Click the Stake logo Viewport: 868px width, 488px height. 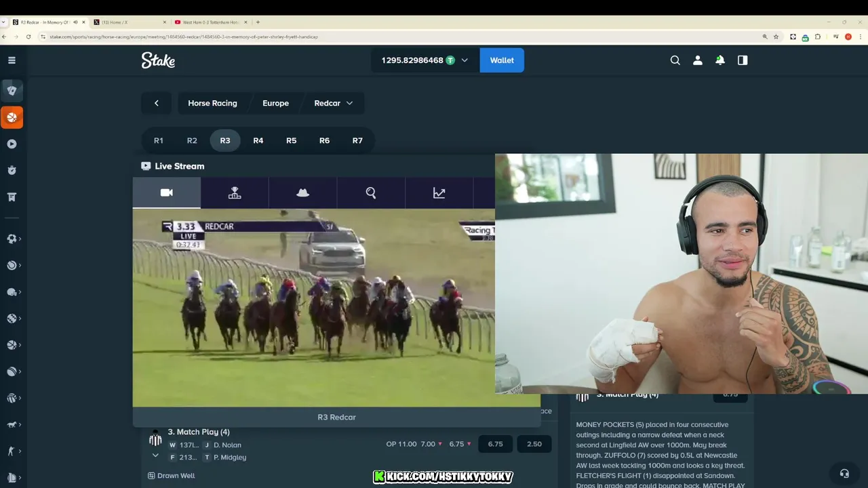click(x=158, y=60)
